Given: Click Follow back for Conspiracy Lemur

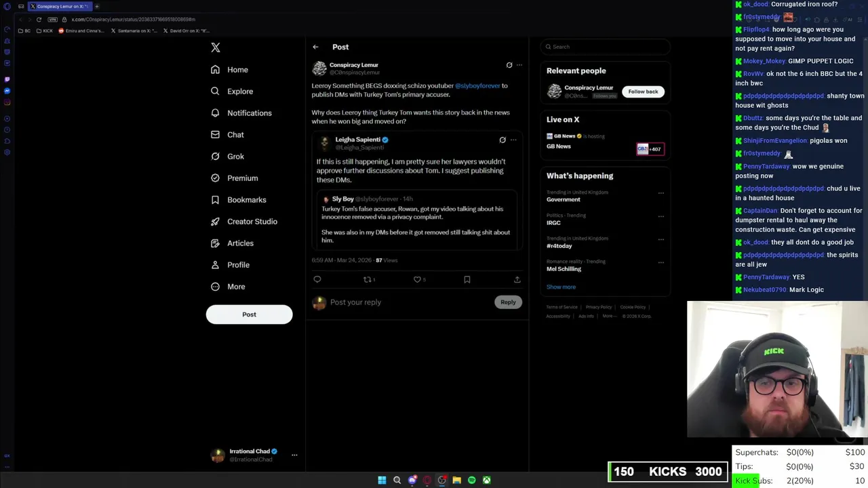Looking at the screenshot, I should pyautogui.click(x=643, y=91).
